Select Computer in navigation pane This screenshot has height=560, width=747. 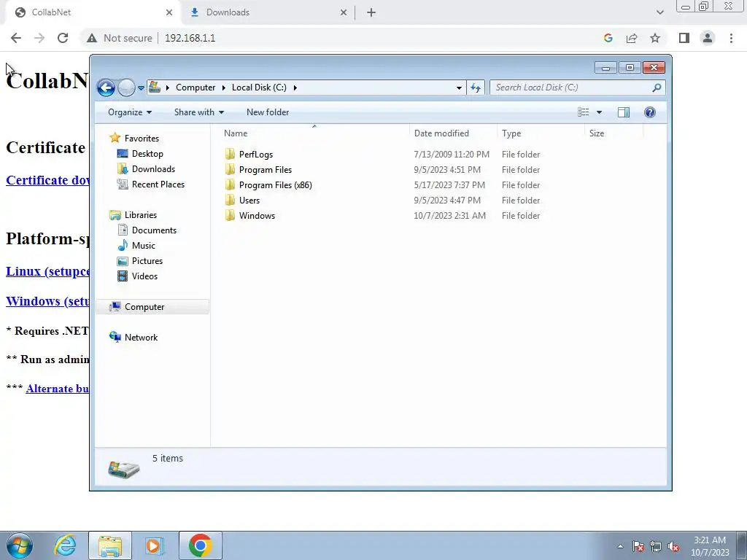[x=152, y=307]
